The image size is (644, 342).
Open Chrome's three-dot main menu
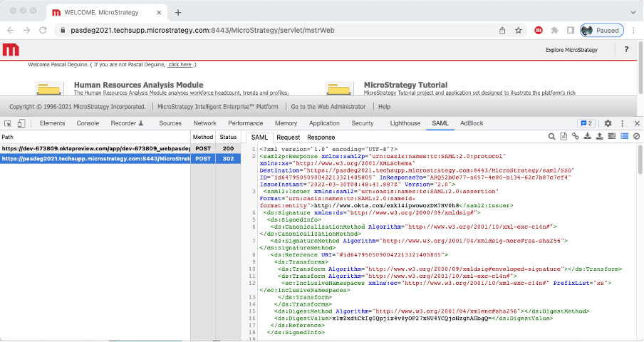(x=633, y=31)
